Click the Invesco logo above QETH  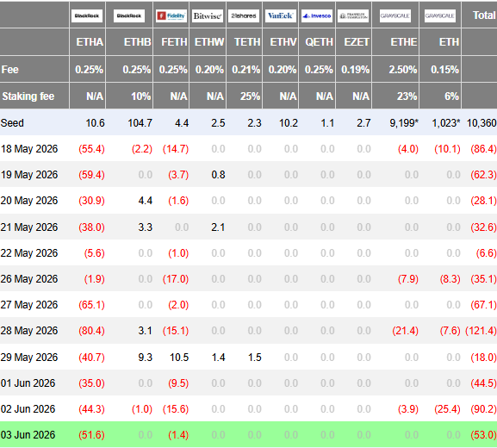317,16
